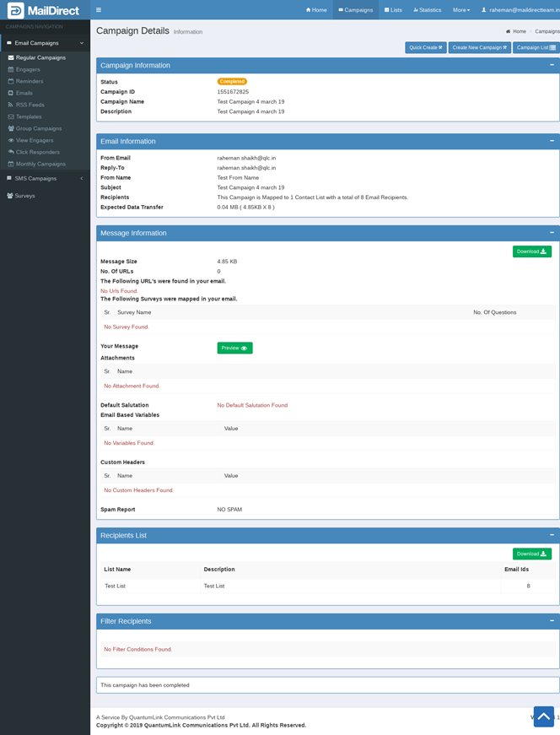This screenshot has height=735, width=560.
Task: Open the Surveys sidebar section
Action: [24, 195]
